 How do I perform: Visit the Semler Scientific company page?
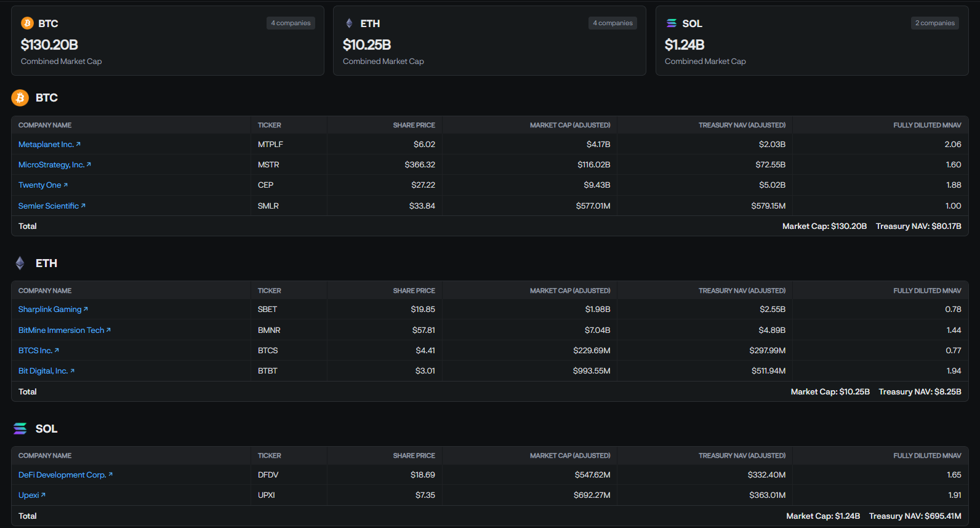click(49, 206)
